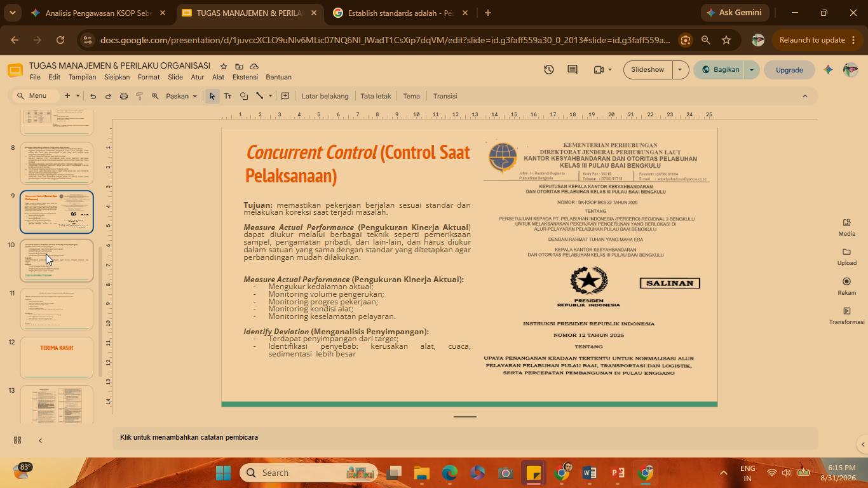Screen dimensions: 868x488
Task: Star the presentation title
Action: click(x=223, y=66)
